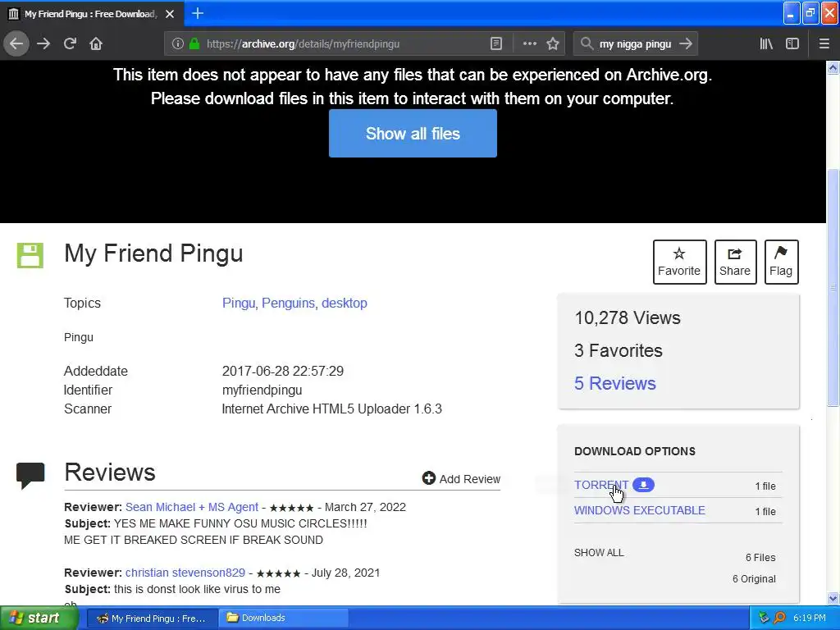
Task: Flag this item with the Flag button
Action: tap(781, 262)
